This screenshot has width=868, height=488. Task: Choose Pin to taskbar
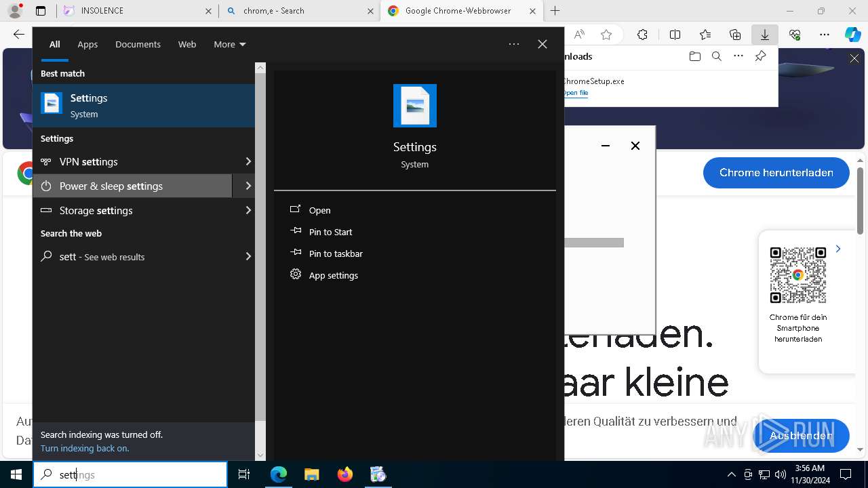click(x=336, y=253)
